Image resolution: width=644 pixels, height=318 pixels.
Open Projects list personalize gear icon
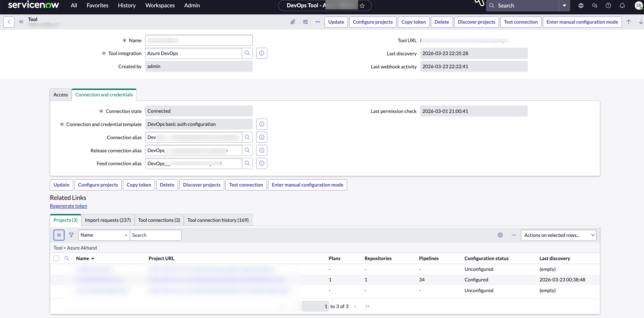pyautogui.click(x=500, y=235)
